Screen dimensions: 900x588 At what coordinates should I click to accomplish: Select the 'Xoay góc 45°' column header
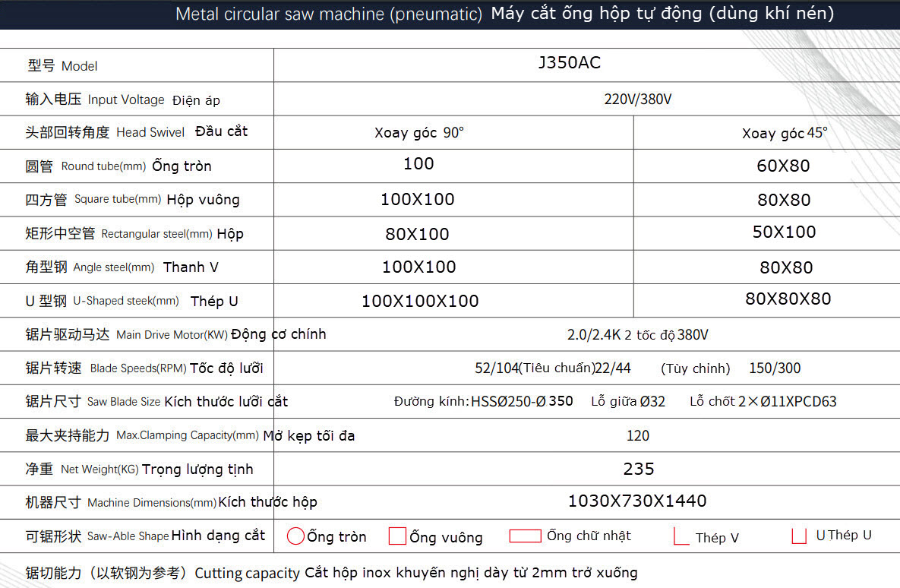[x=785, y=134]
